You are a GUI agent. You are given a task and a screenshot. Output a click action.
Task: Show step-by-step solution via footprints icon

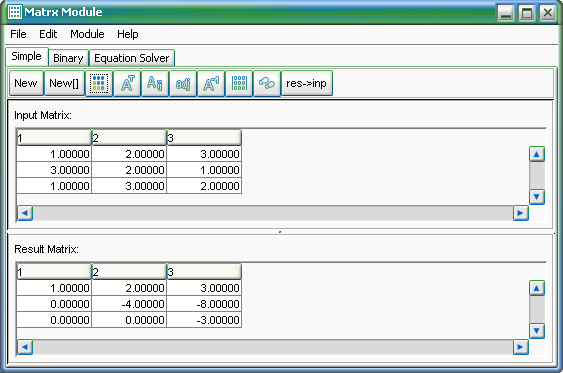coord(267,83)
